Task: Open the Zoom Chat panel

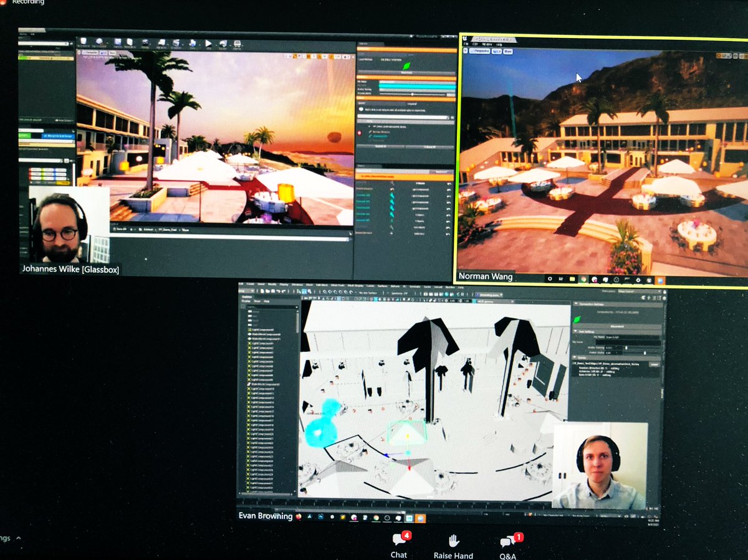Action: pos(399,545)
